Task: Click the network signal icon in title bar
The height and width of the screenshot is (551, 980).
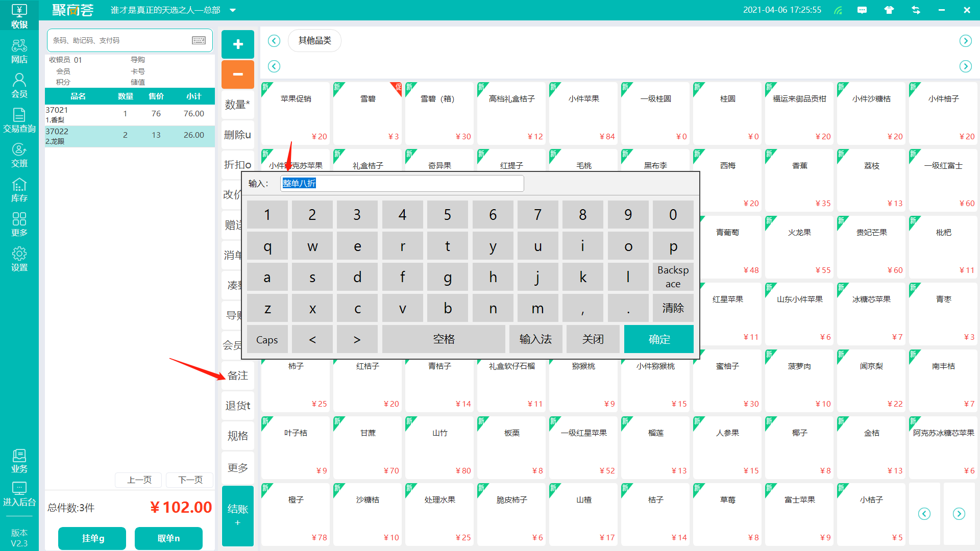Action: point(838,10)
